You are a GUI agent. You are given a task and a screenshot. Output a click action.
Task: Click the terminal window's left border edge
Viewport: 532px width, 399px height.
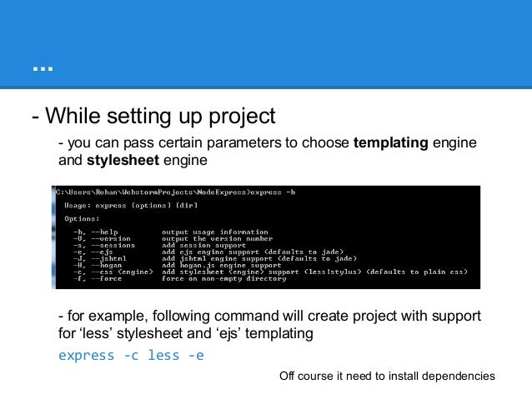(53, 237)
